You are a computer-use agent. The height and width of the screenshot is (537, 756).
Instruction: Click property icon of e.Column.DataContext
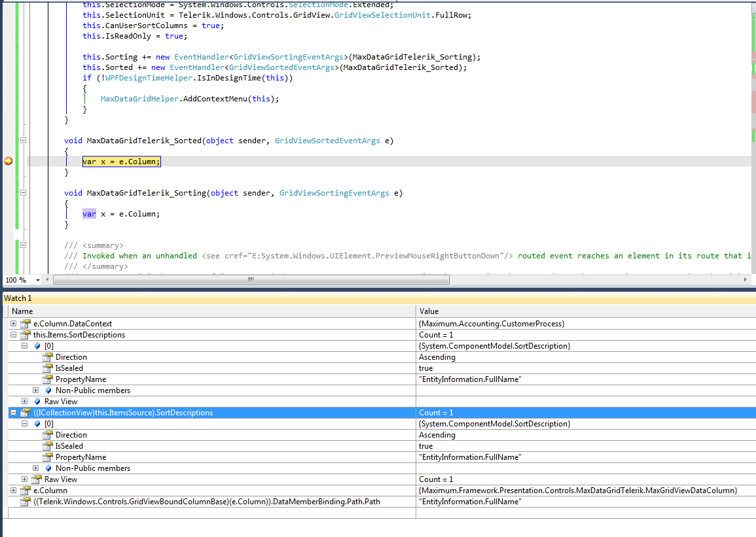[x=25, y=324]
